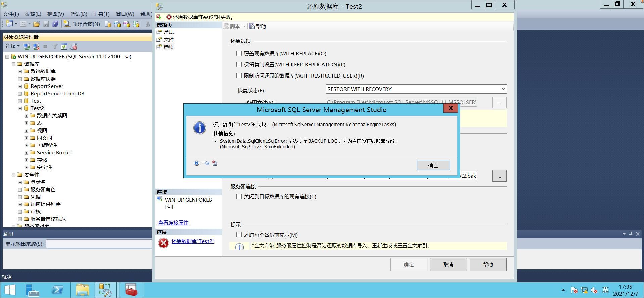
Task: Click the Save All toolbar icon
Action: click(55, 24)
